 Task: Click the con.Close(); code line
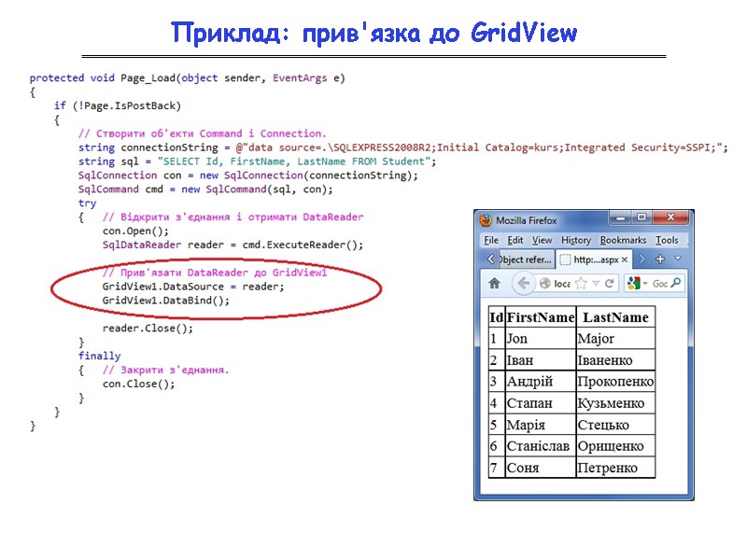(x=138, y=384)
